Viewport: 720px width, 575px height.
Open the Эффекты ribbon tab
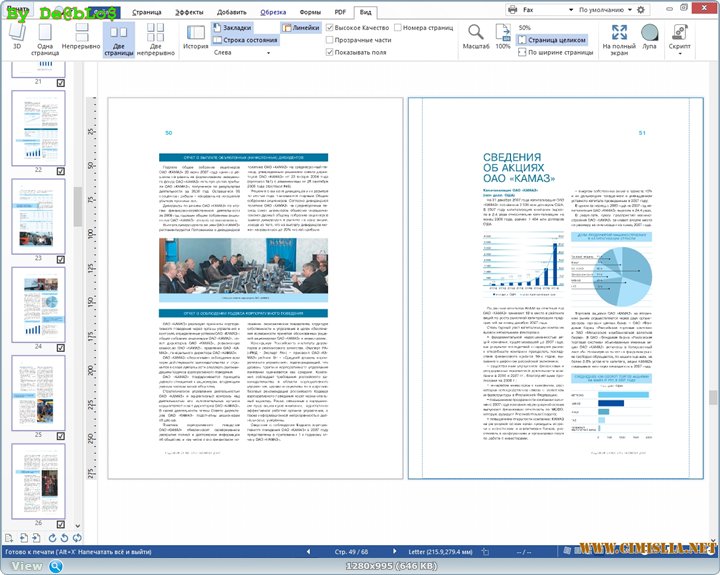pos(188,11)
